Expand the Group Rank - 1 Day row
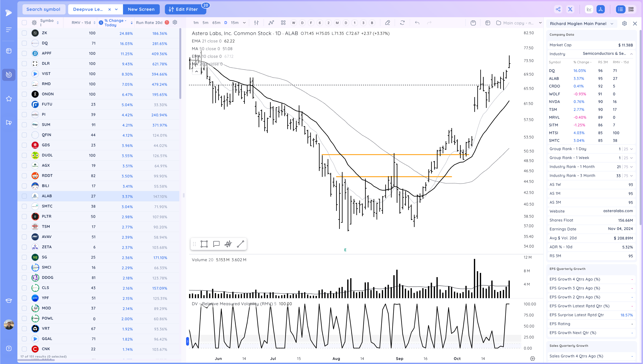 click(631, 149)
